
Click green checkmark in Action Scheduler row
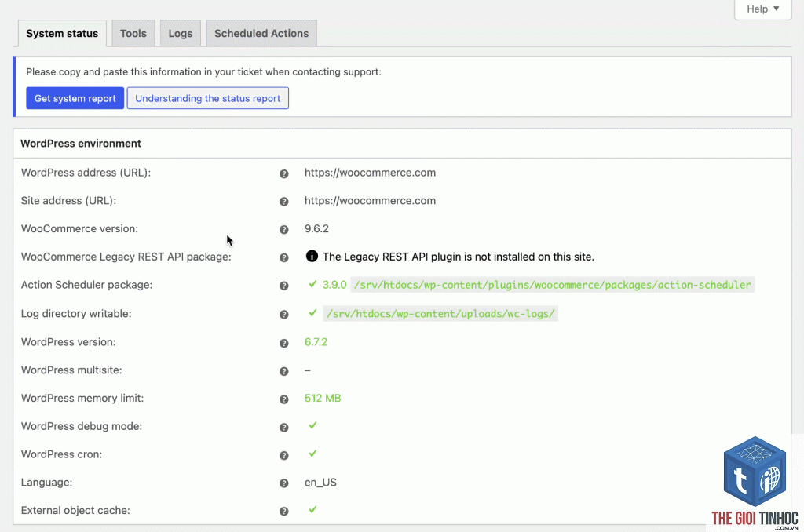click(312, 284)
